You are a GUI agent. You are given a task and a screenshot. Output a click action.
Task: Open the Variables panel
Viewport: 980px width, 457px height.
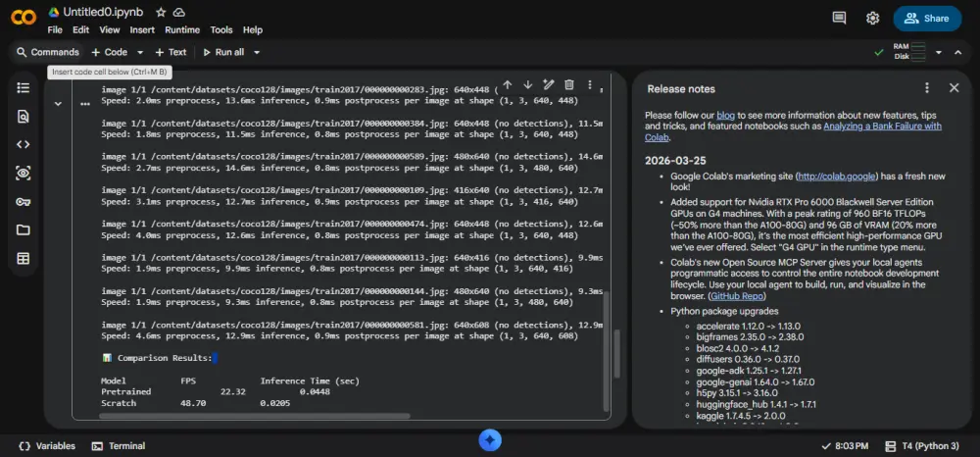(47, 446)
